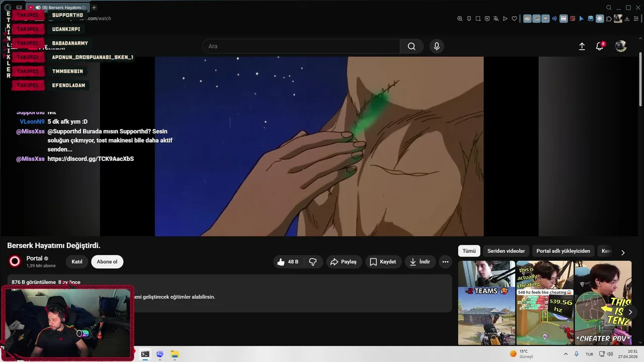Expand the hidden system tray icons
The width and height of the screenshot is (644, 362).
[566, 354]
